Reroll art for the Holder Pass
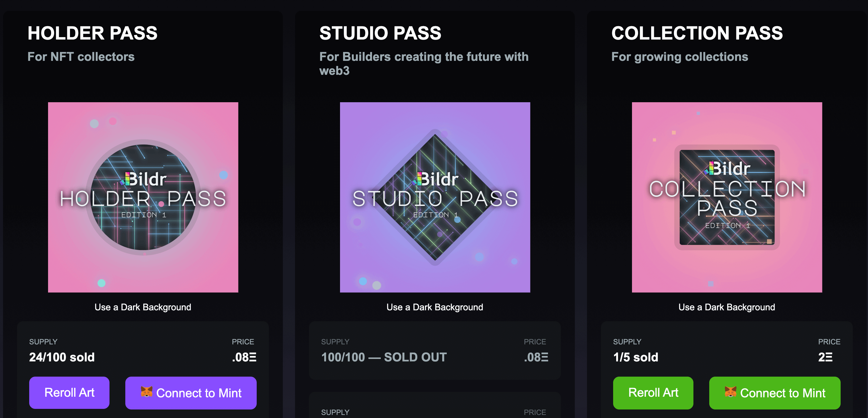 (x=69, y=393)
